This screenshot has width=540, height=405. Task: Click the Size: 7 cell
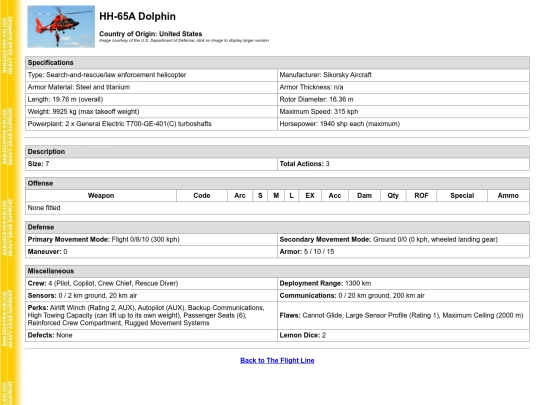(x=151, y=164)
